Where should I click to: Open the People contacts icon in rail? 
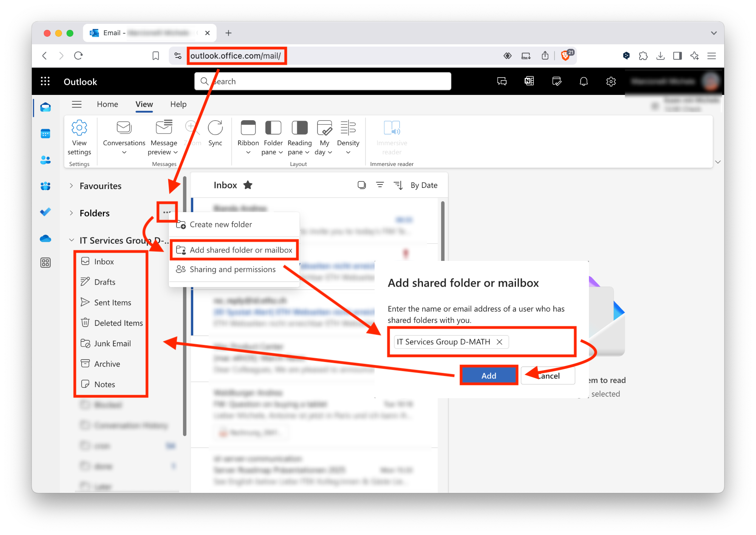pyautogui.click(x=45, y=160)
